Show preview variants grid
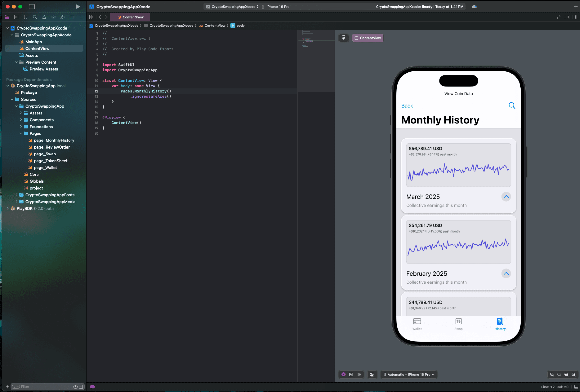The width and height of the screenshot is (580, 392). (x=359, y=374)
